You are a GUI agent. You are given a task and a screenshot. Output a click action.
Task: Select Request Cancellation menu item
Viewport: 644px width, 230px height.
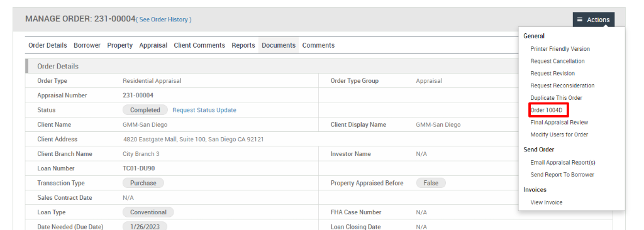[557, 61]
